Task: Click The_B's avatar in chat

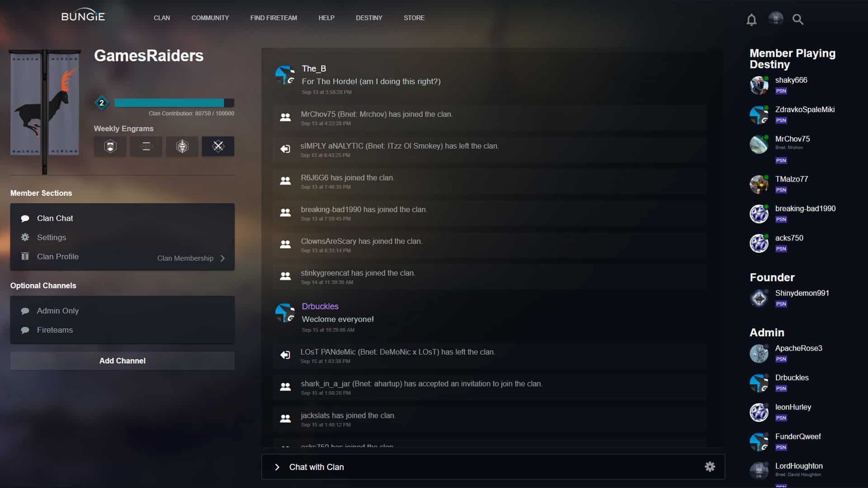Action: pyautogui.click(x=285, y=75)
